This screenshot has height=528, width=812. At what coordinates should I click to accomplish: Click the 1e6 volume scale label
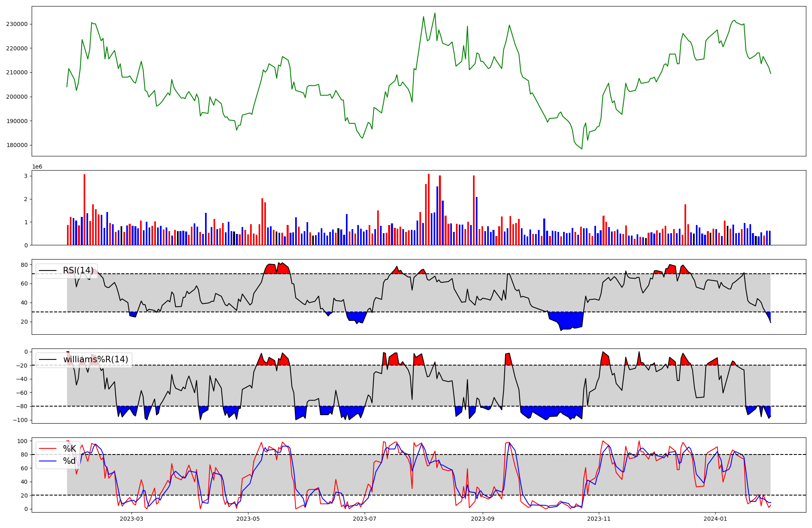tap(37, 167)
